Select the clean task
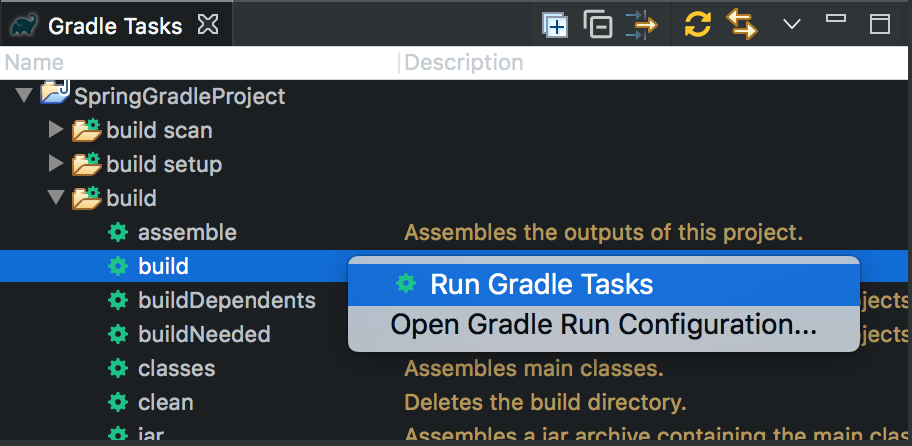This screenshot has height=446, width=912. coord(165,402)
